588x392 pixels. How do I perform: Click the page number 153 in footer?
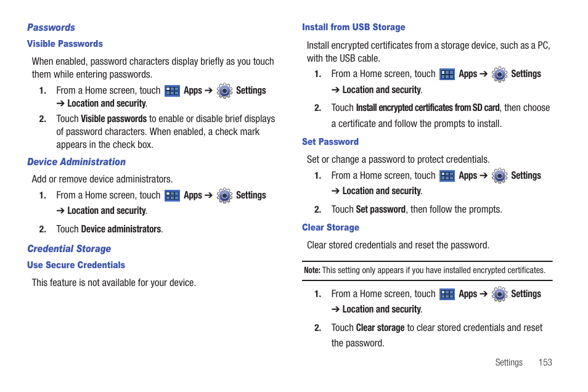tap(545, 362)
